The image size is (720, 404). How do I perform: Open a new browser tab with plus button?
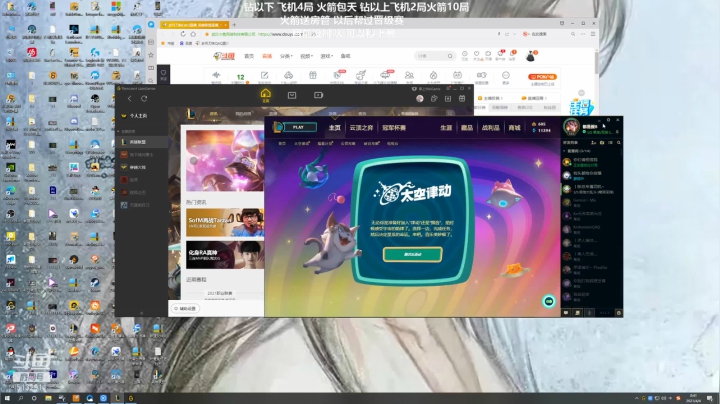coord(234,24)
